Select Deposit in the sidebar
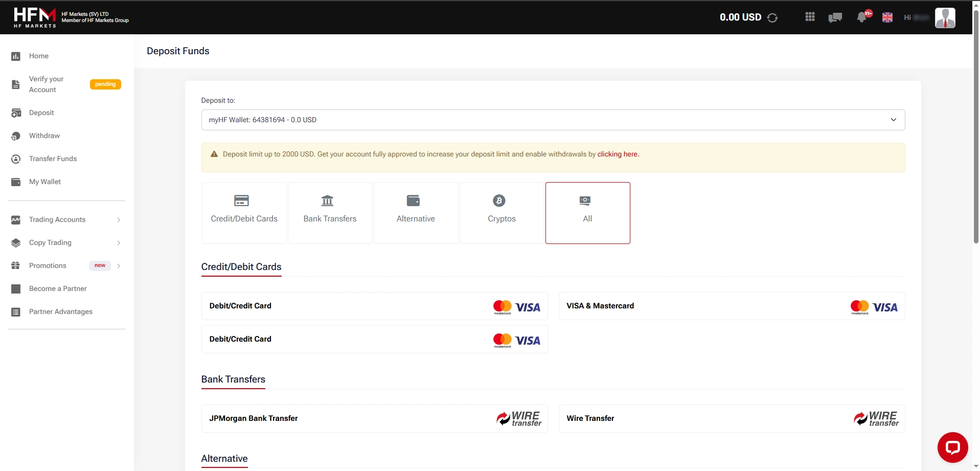 [41, 113]
